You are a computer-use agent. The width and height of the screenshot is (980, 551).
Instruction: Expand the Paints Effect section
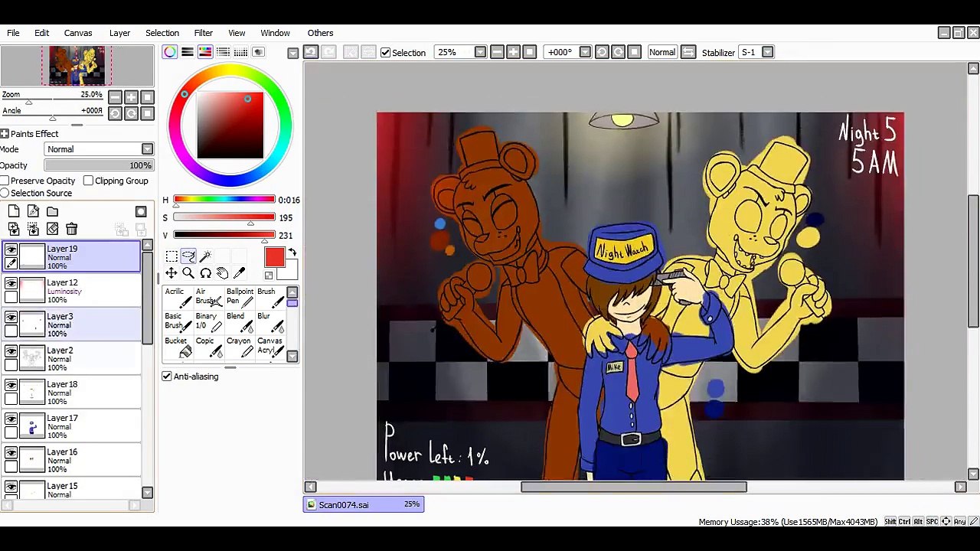coord(5,134)
